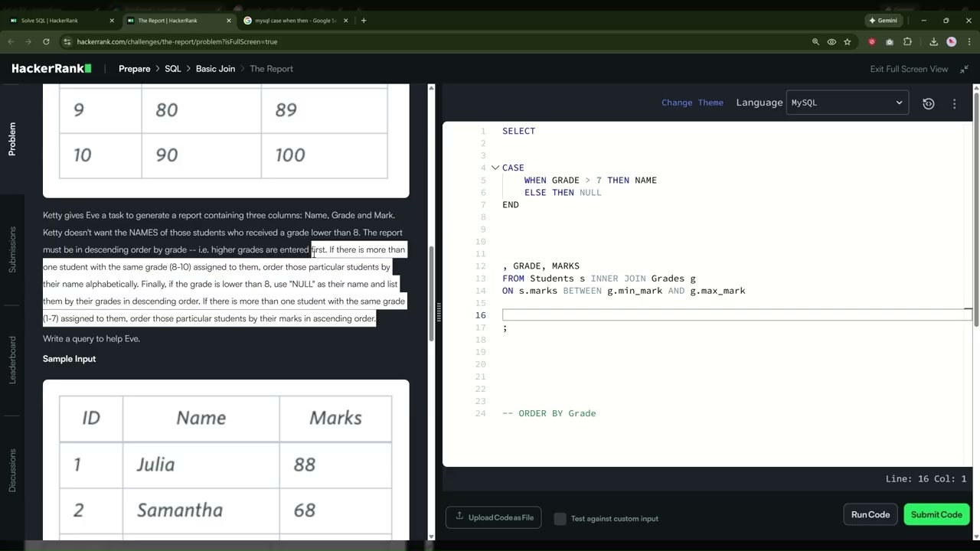
Task: Click the panel divider drag handle
Action: tap(439, 312)
